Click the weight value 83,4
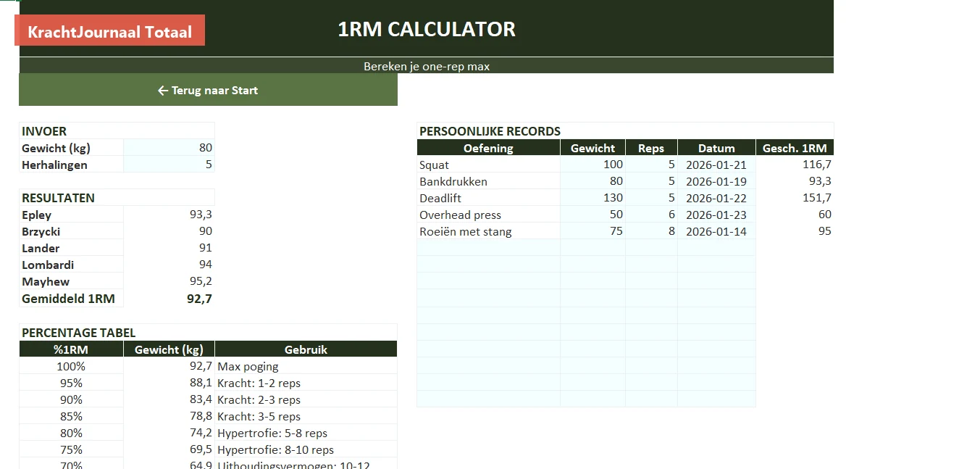The width and height of the screenshot is (980, 469). pos(169,399)
